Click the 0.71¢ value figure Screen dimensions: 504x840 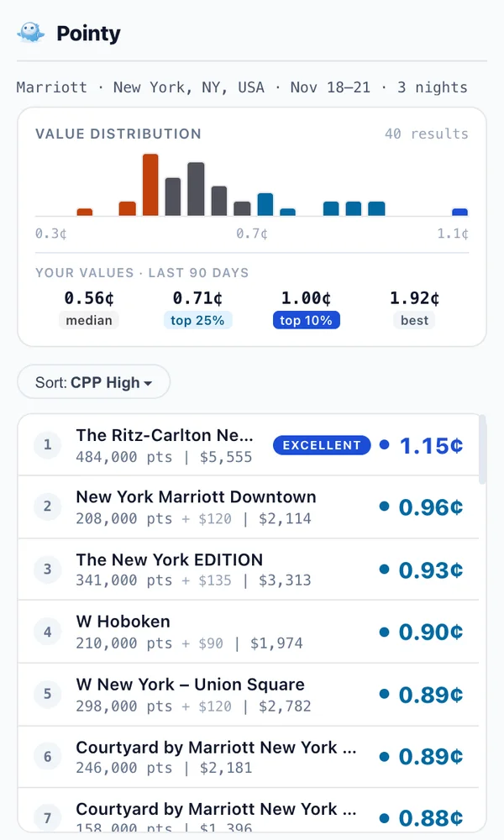point(197,298)
